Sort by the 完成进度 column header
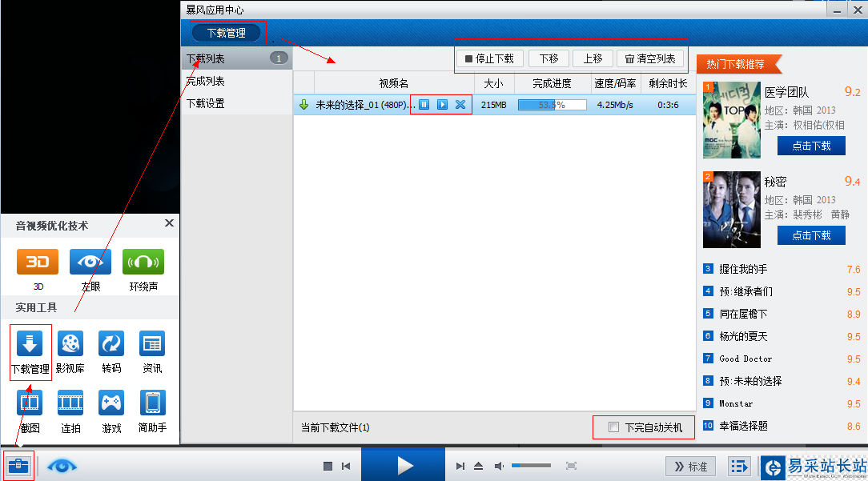Screen dimensions: 868x481 coord(552,83)
